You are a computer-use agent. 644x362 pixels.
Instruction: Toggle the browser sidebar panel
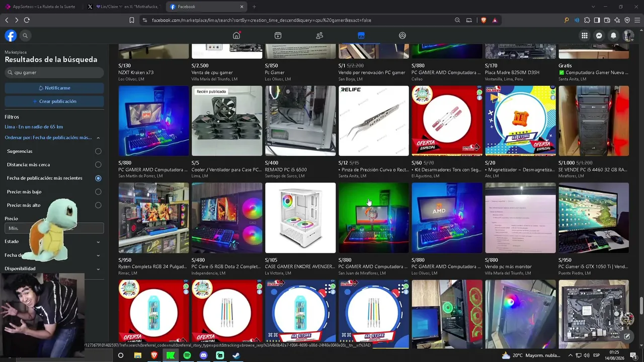597,20
